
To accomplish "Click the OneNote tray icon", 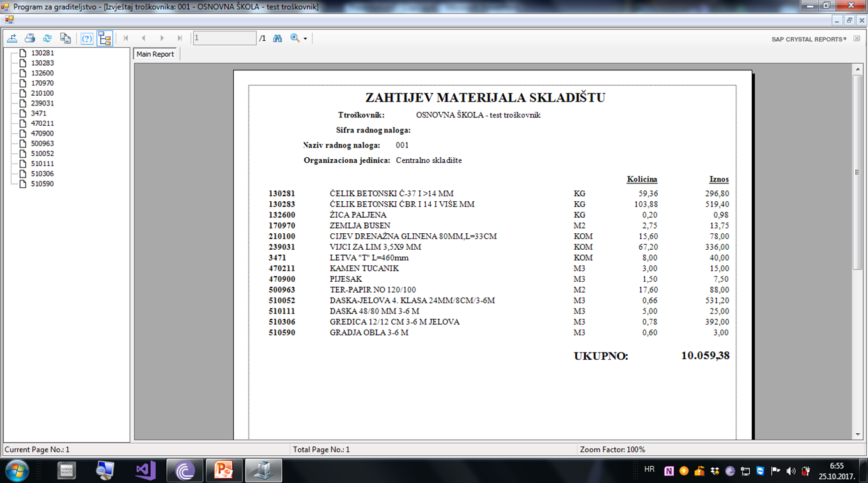I will tap(669, 471).
